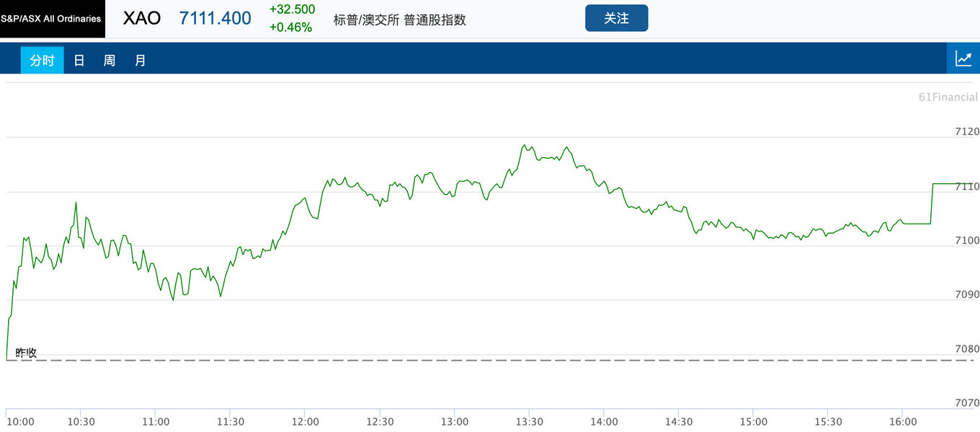Click the 12:00 time axis label
This screenshot has height=432, width=980.
coord(306,422)
